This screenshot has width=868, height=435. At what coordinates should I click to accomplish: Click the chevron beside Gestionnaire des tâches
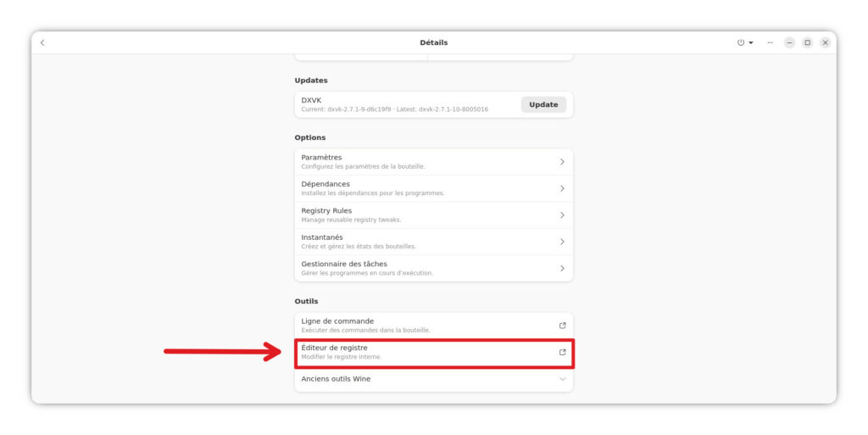click(x=562, y=269)
